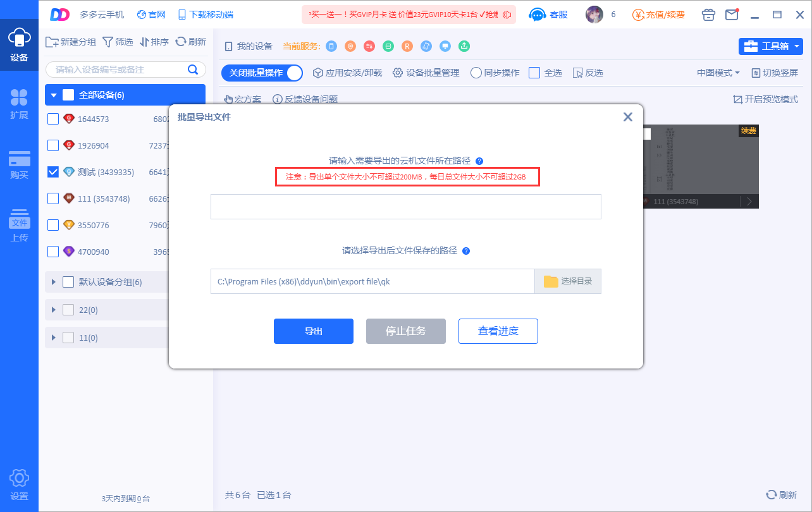
Task: Click the blue 导出 export button
Action: pos(314,331)
